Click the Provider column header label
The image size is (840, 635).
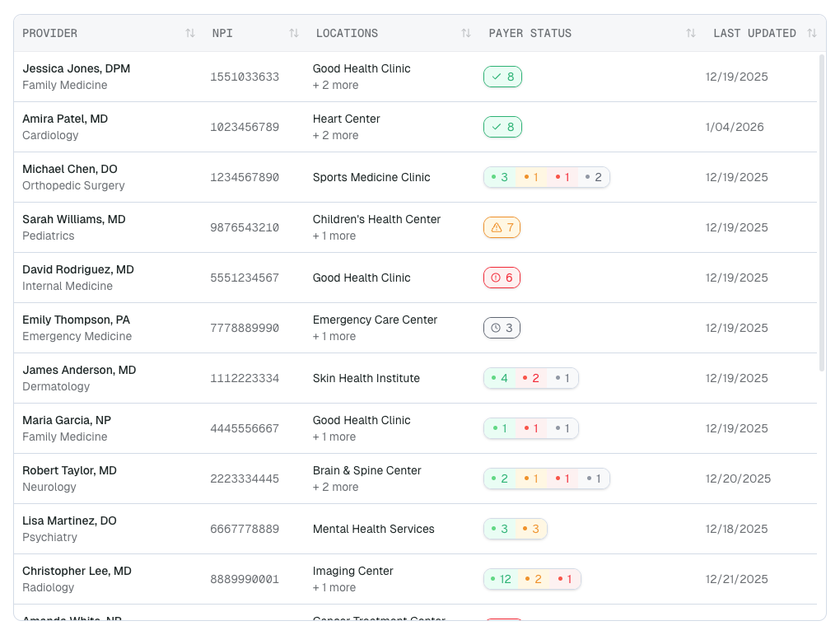click(x=50, y=33)
